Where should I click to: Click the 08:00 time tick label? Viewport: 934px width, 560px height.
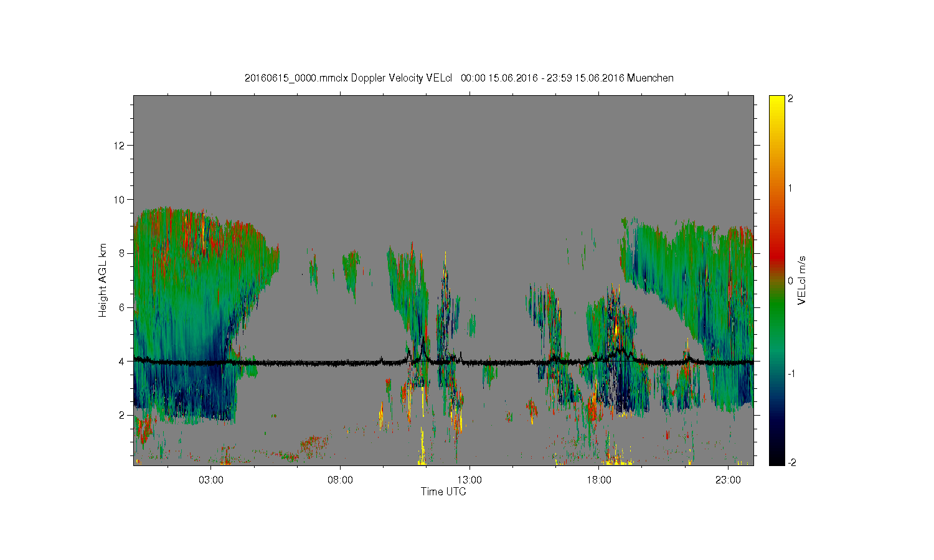click(x=340, y=480)
